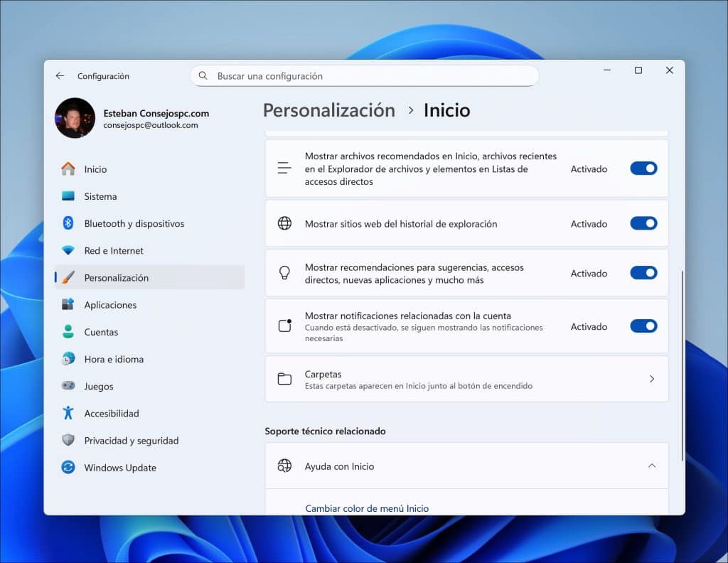Click the search configuration field
This screenshot has height=563, width=728.
pyautogui.click(x=364, y=75)
